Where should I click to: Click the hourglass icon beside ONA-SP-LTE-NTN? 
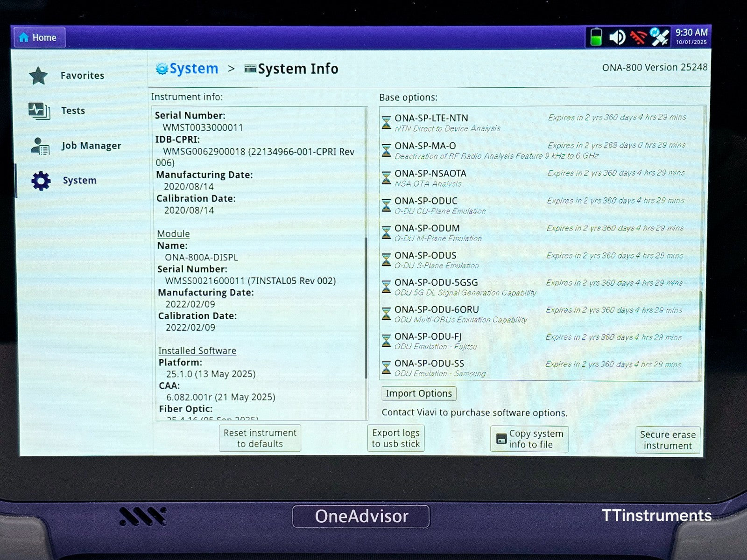[x=387, y=122]
